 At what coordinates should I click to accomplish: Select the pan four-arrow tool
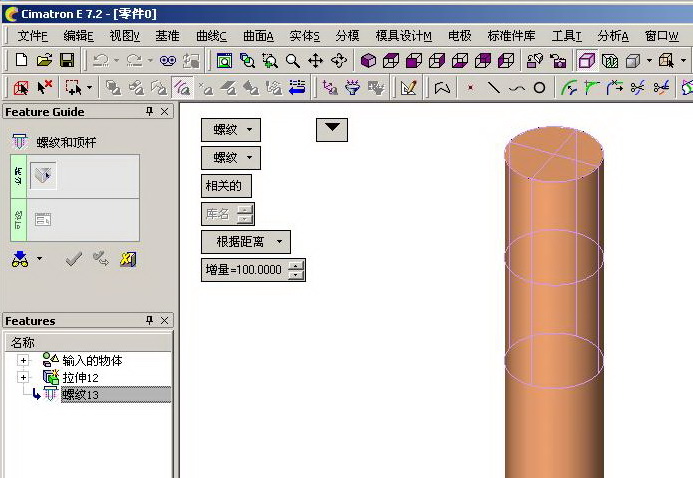point(316,60)
